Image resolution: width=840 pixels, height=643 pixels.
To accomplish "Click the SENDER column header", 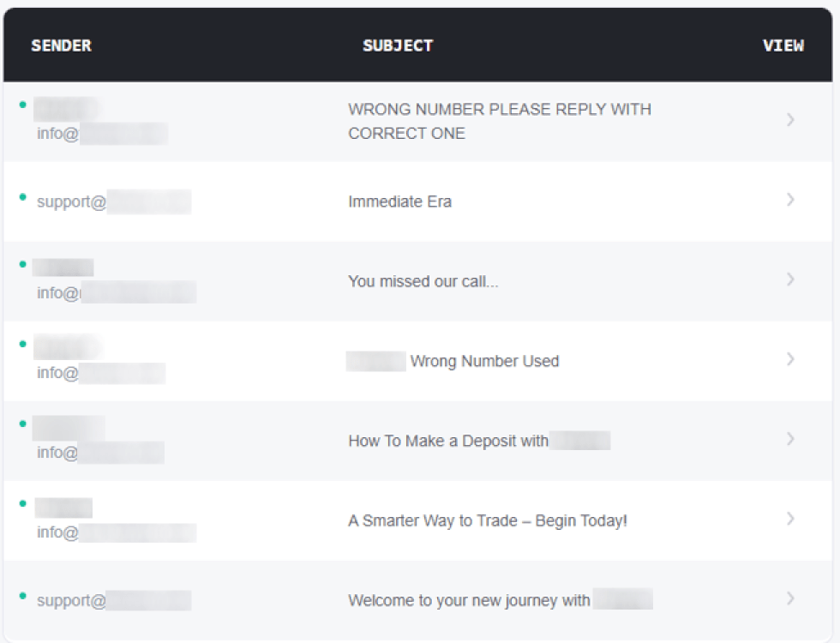I will 61,45.
